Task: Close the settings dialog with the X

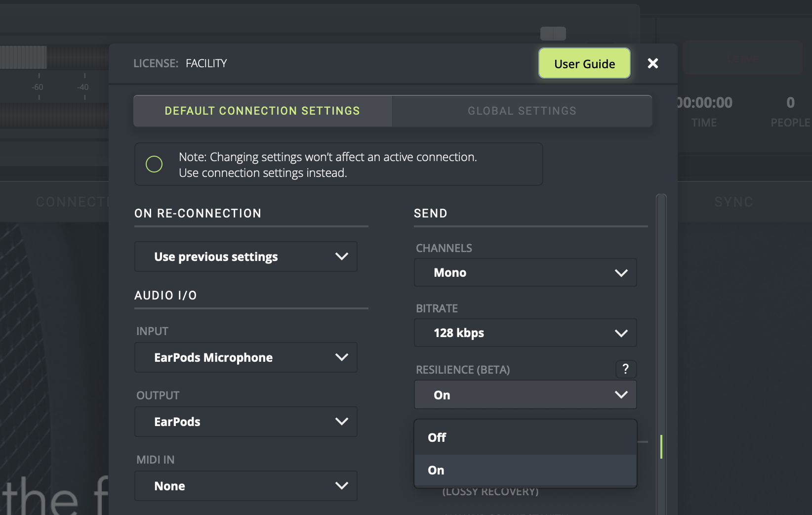Action: tap(652, 63)
